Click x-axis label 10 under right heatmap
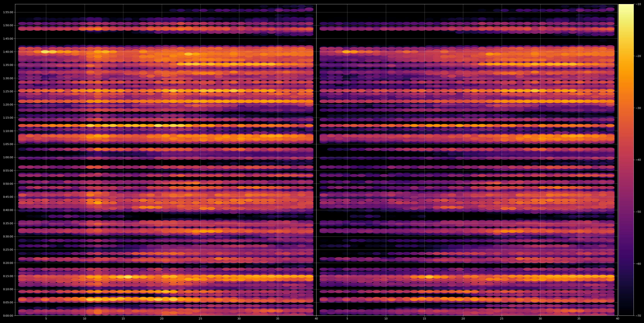 (386, 319)
